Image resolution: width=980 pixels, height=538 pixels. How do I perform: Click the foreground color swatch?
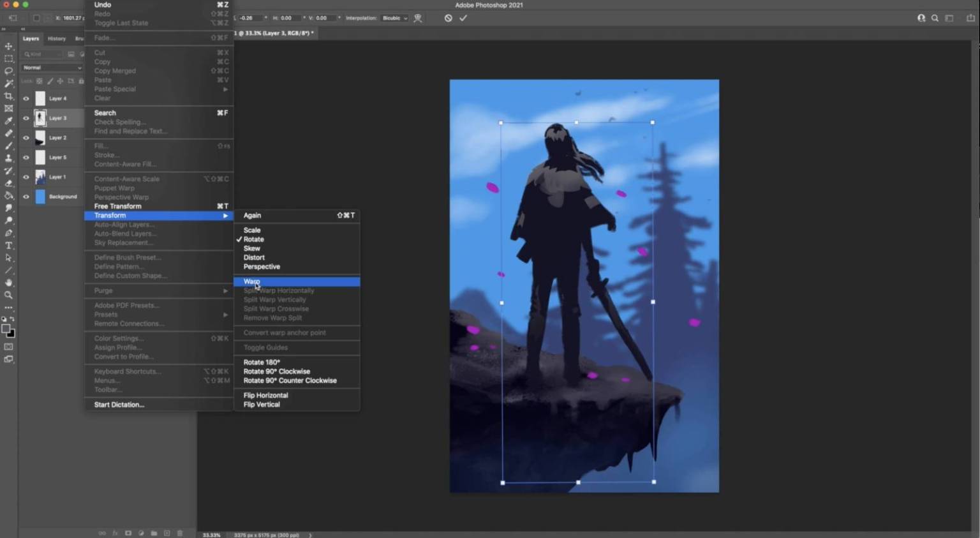pos(6,329)
